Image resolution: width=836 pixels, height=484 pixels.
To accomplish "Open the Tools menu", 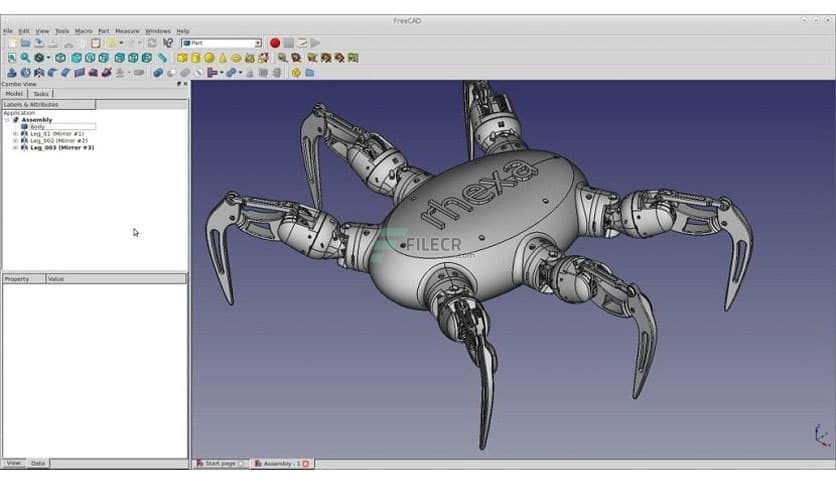I will tap(62, 31).
